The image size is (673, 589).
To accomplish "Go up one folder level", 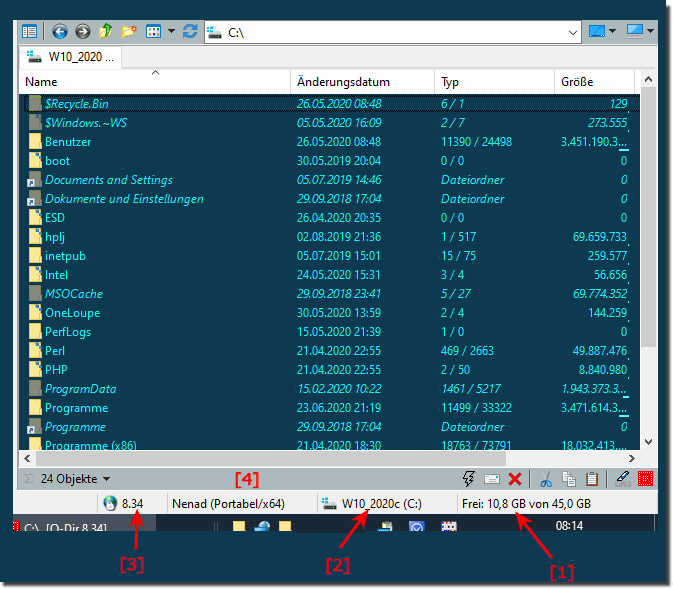I will pyautogui.click(x=106, y=31).
